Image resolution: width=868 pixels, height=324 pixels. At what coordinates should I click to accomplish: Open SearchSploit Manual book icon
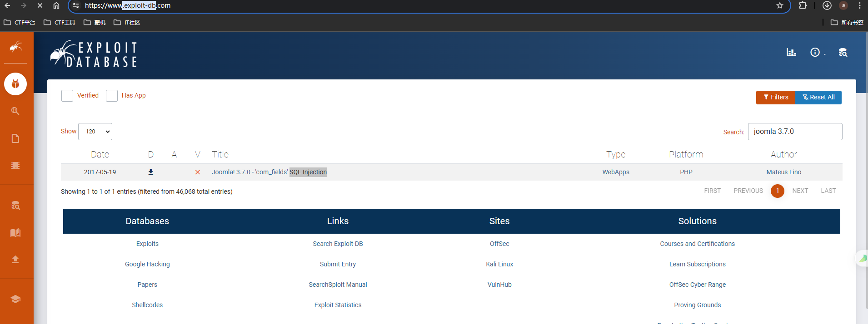[15, 232]
